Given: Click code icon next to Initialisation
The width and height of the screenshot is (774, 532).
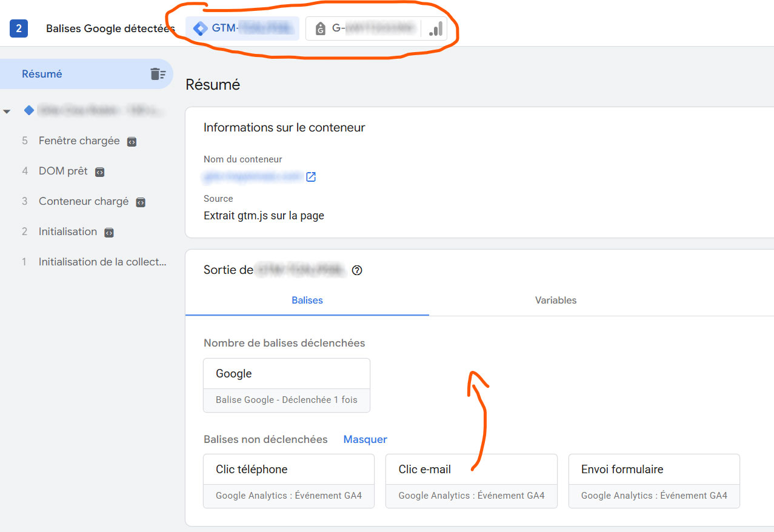Looking at the screenshot, I should click(x=109, y=233).
